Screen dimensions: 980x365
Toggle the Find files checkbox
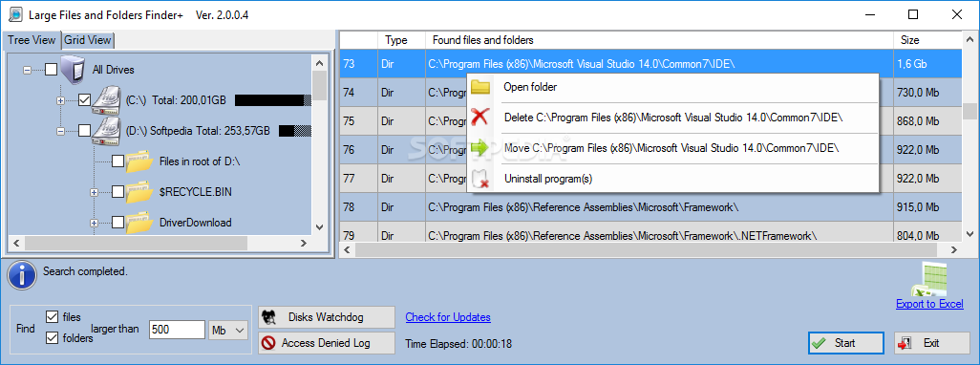point(52,317)
